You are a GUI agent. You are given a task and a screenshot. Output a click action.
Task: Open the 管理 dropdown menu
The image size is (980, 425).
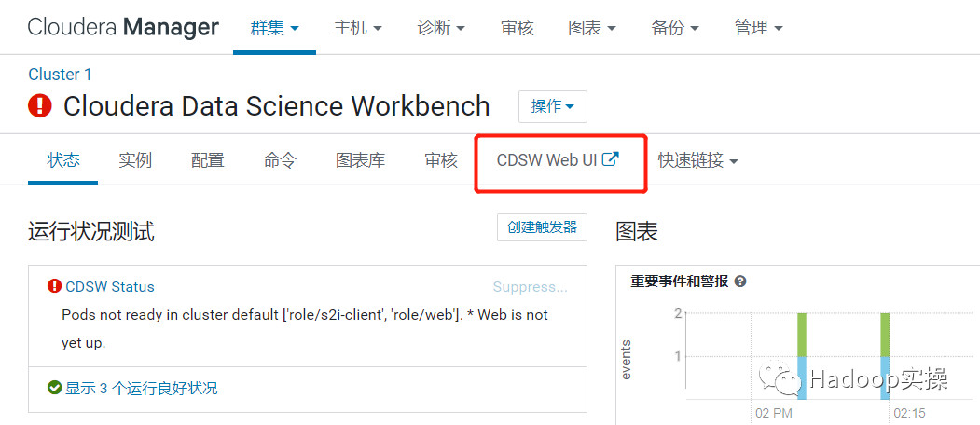coord(759,28)
